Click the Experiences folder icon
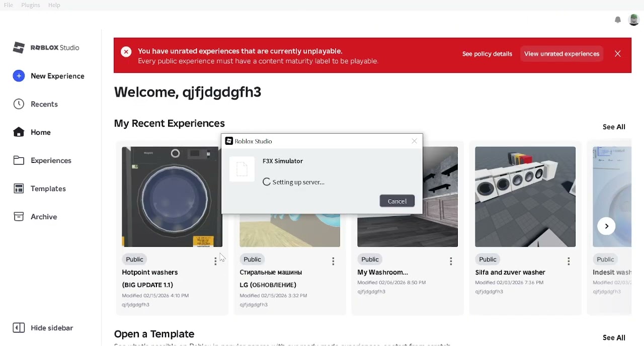 19,160
